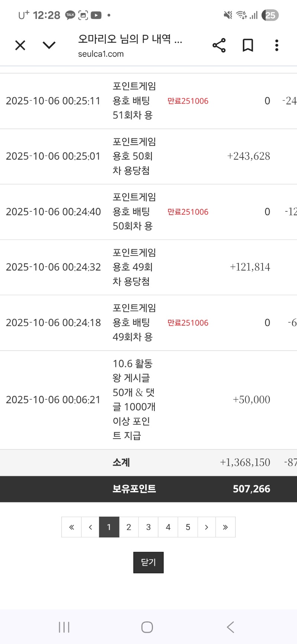Viewport: 297px width, 644px height.
Task: Go to pagination page 2
Action: [129, 527]
